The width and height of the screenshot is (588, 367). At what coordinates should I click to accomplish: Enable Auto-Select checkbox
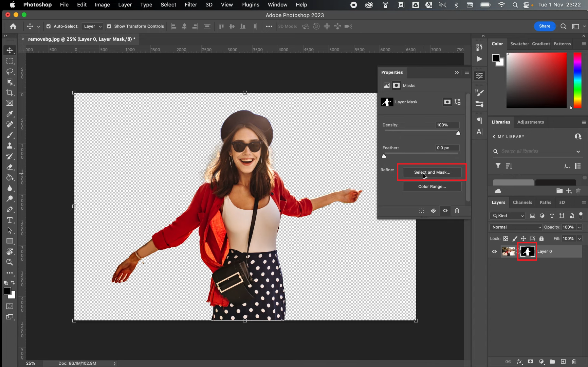49,26
